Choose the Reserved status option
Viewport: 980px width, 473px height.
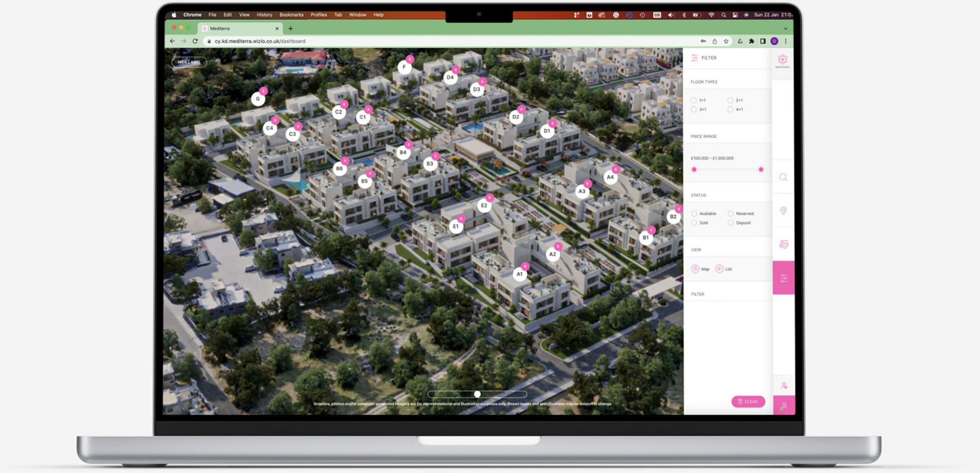click(x=731, y=214)
